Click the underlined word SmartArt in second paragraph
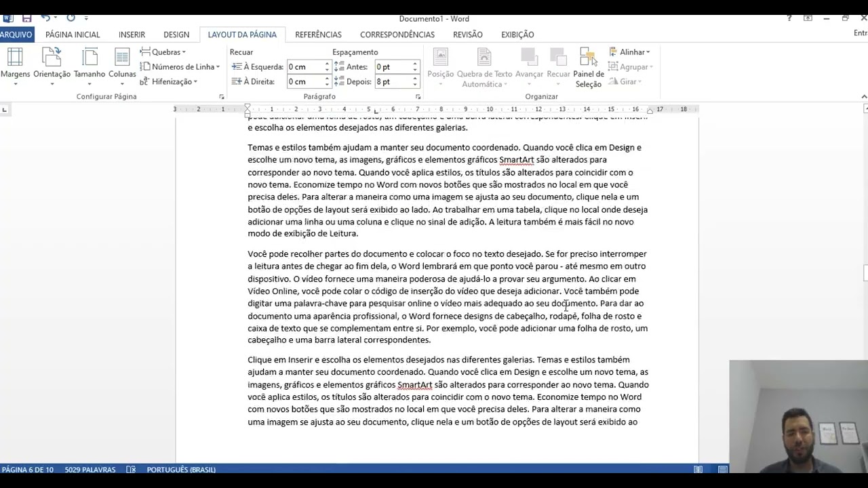This screenshot has width=868, height=488. click(517, 160)
